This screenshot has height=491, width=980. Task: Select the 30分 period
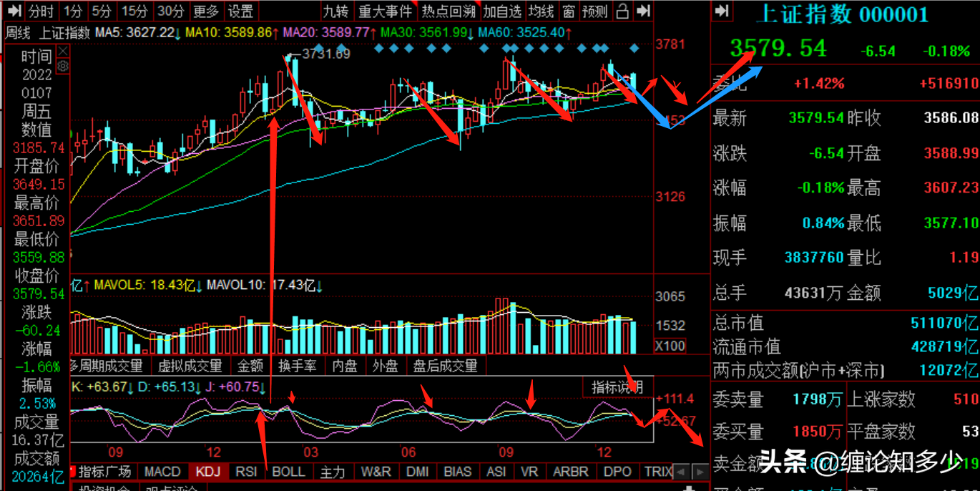(x=170, y=11)
